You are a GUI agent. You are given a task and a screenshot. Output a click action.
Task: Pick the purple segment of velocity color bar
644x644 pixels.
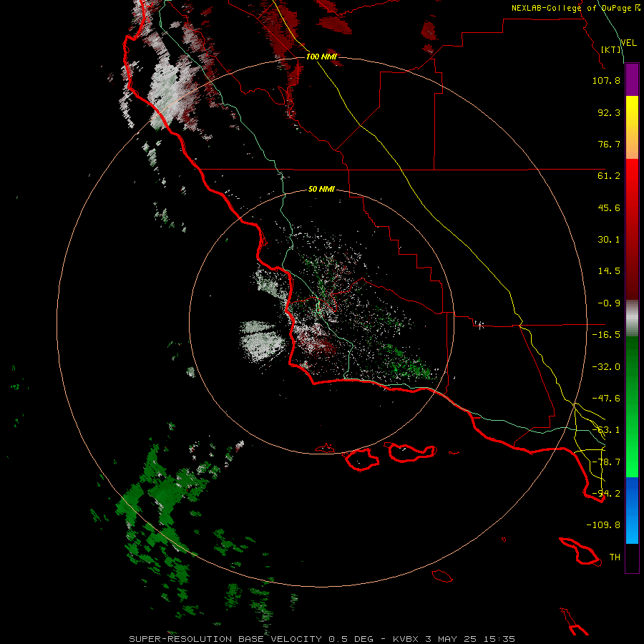(x=632, y=79)
